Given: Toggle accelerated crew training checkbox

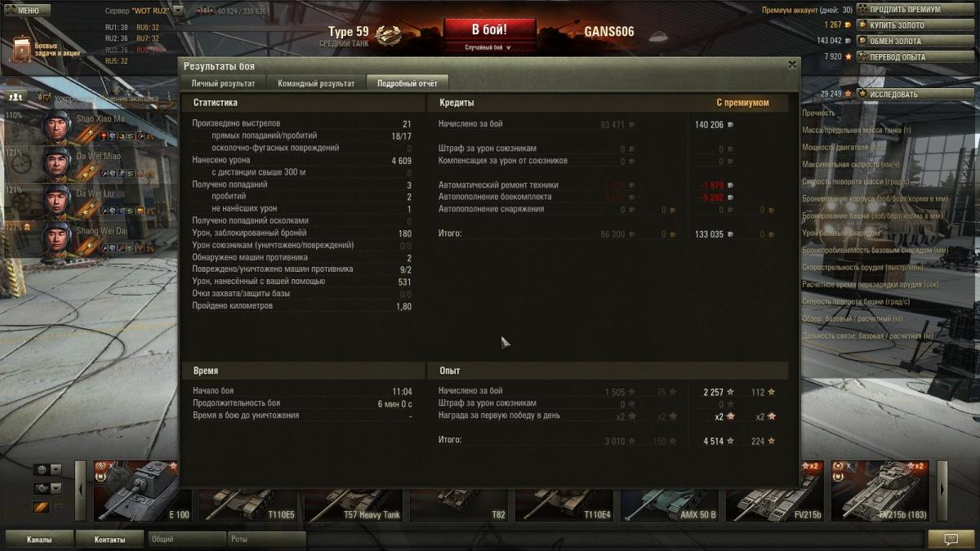Looking at the screenshot, I should pos(47,97).
